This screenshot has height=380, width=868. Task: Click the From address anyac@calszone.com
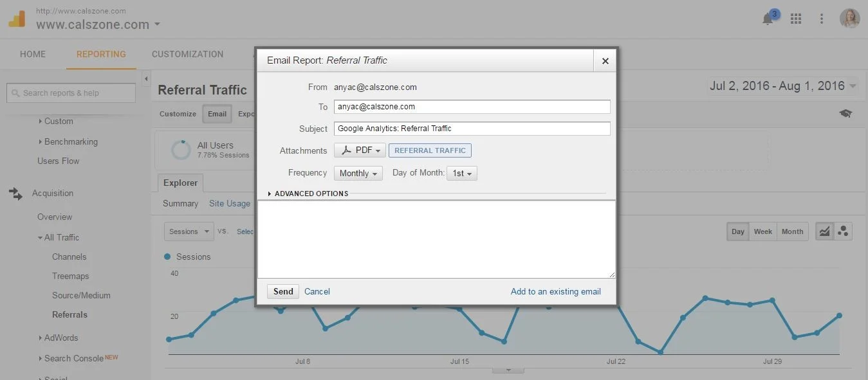coord(375,87)
